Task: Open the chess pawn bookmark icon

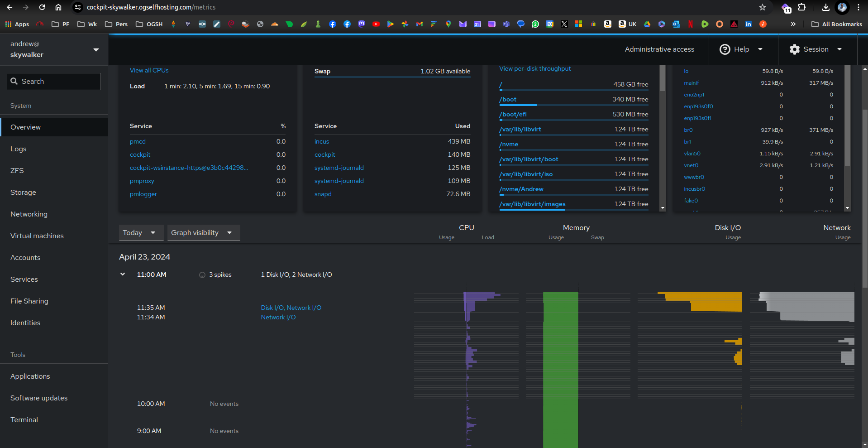Action: pos(318,24)
